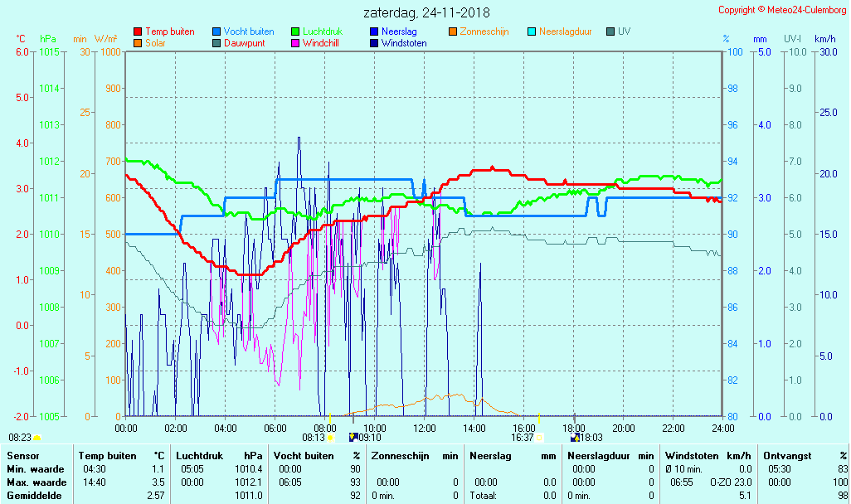
Task: Click the Zonneschijn legend label
Action: 484,31
